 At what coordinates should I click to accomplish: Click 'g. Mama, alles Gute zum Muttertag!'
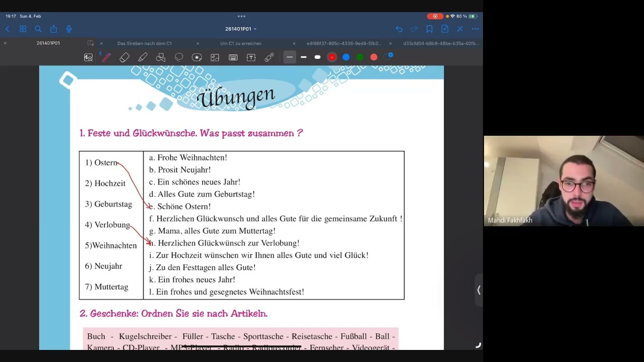tap(212, 231)
